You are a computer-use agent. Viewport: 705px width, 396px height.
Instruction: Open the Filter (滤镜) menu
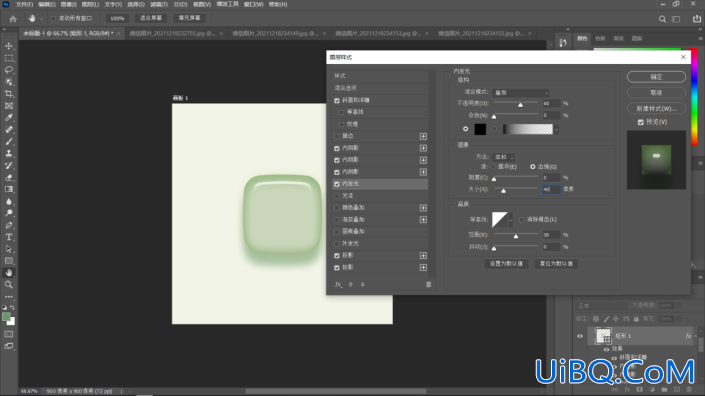[159, 4]
